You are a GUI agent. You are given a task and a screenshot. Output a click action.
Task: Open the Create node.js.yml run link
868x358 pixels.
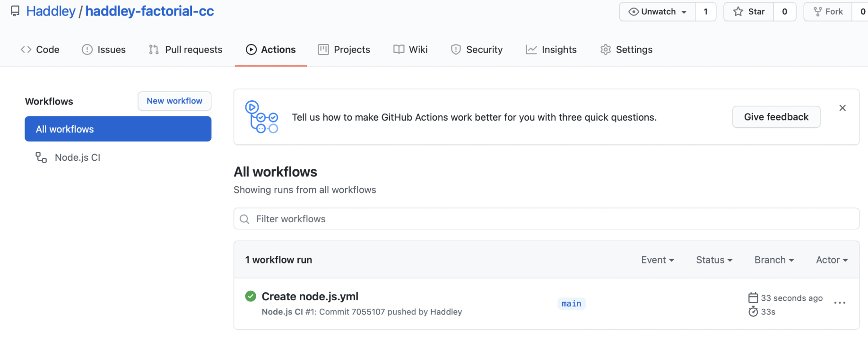pos(310,297)
